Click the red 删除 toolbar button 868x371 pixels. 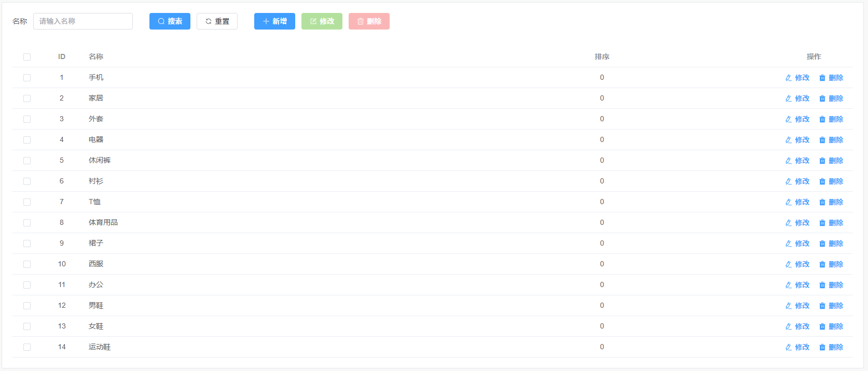click(x=369, y=21)
